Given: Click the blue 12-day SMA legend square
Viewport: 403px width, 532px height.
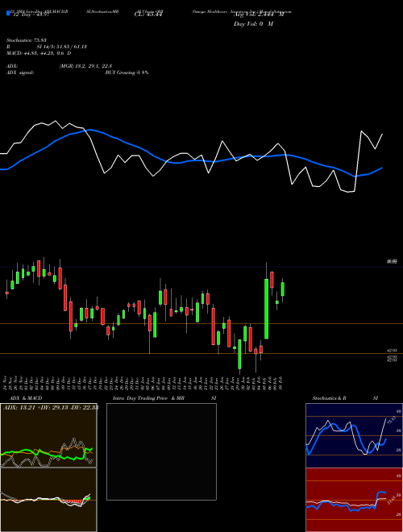Looking at the screenshot, I should click(x=8, y=13).
